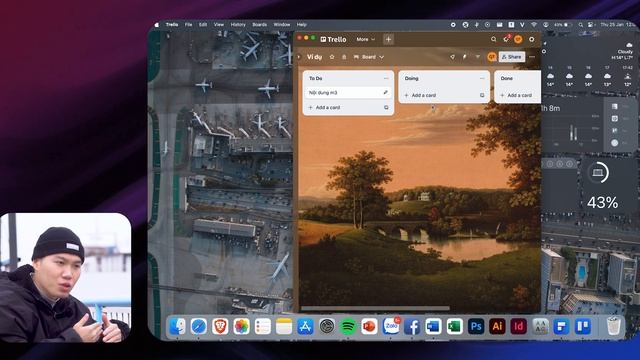Click the horizontal scrollbar at board bottom
Image resolution: width=640 pixels, height=360 pixels.
[x=375, y=309]
